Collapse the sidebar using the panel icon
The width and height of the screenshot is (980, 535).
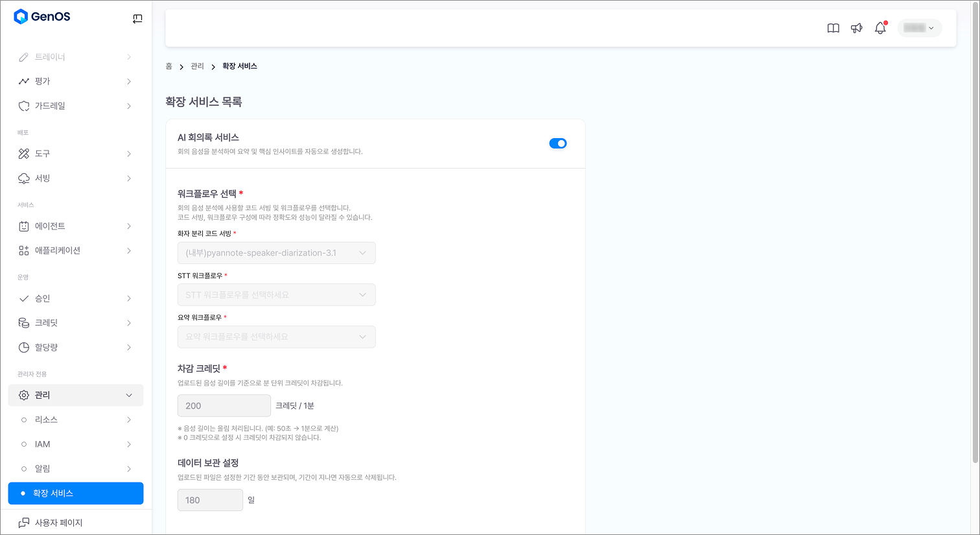pos(137,19)
